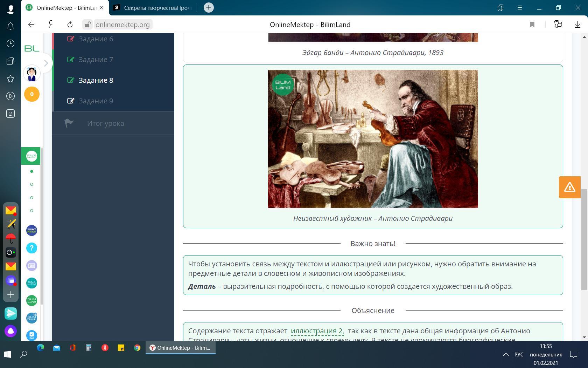Open browser downloads

(577, 25)
